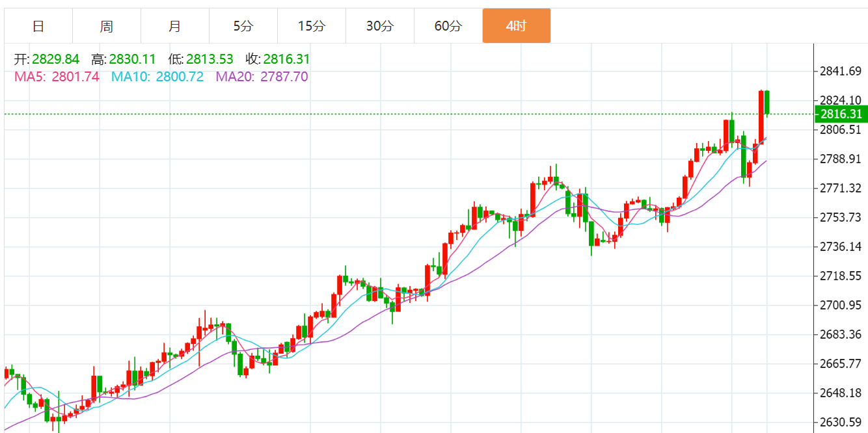The width and height of the screenshot is (868, 433).
Task: Click the 收 closing price in header
Action: tap(286, 60)
